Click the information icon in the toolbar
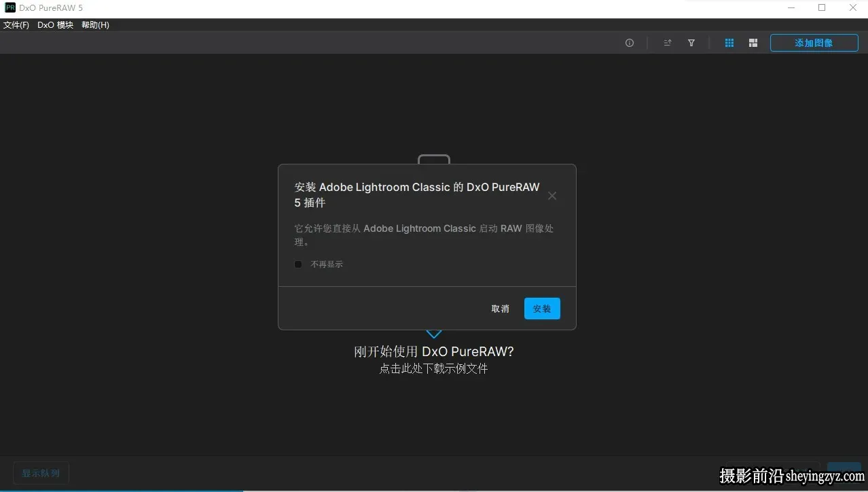The image size is (868, 492). click(x=630, y=43)
